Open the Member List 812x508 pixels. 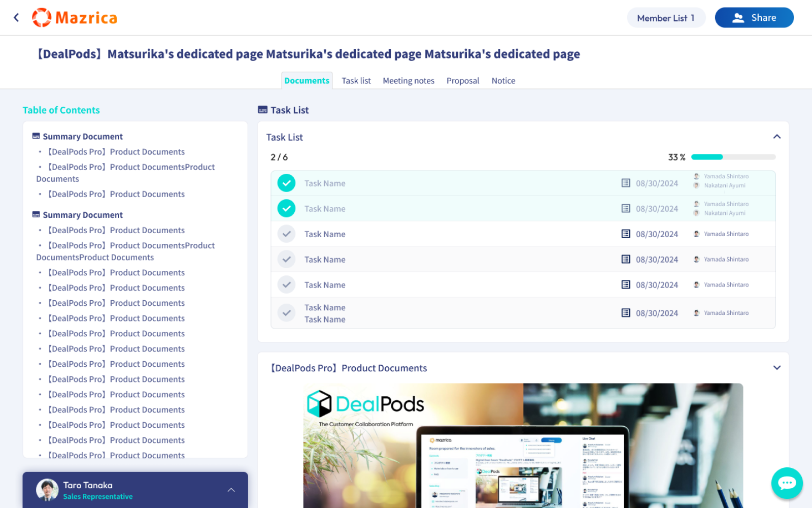click(666, 18)
